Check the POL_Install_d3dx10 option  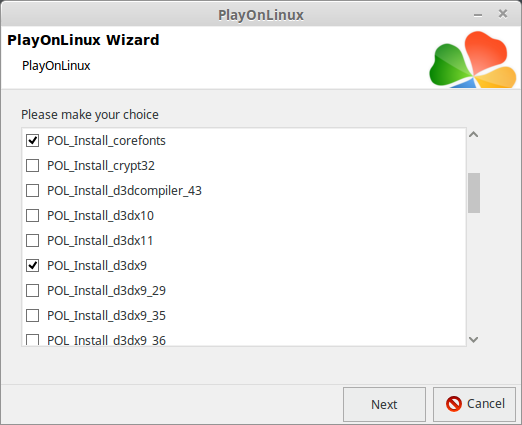32,216
